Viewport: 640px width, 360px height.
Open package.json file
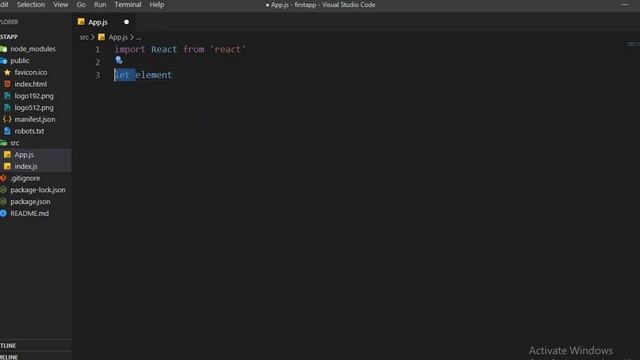click(x=30, y=202)
